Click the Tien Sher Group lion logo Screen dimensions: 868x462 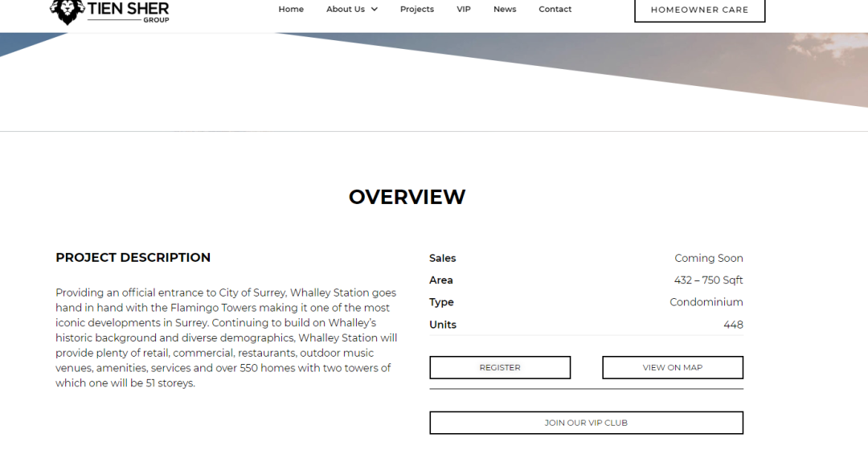coord(67,11)
